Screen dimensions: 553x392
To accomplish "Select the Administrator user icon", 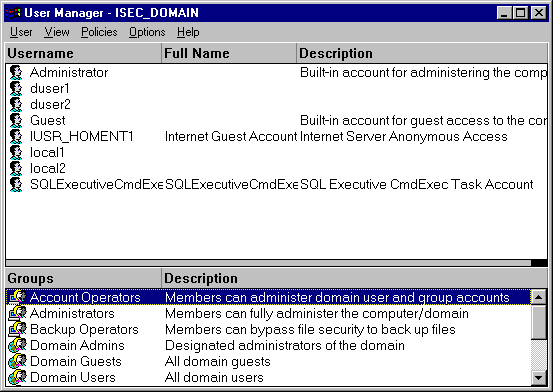I will click(16, 72).
